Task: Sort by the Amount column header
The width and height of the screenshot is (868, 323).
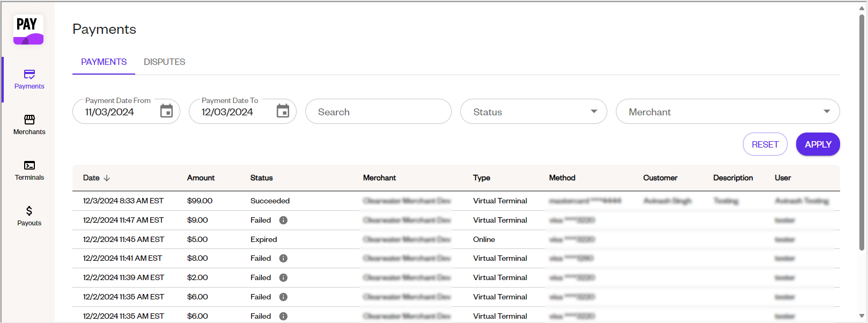Action: (x=201, y=178)
